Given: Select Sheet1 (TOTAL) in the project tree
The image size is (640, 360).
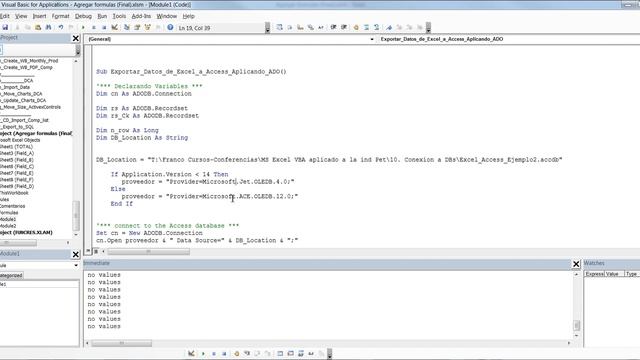Looking at the screenshot, I should pos(16,147).
